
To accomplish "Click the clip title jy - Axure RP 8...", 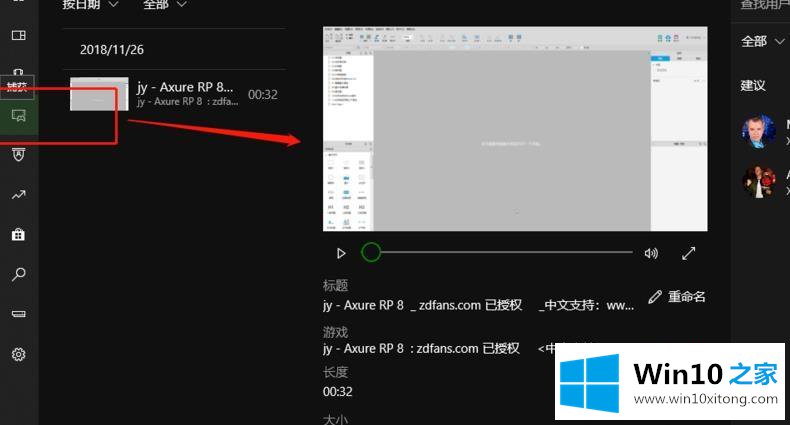I will (185, 88).
